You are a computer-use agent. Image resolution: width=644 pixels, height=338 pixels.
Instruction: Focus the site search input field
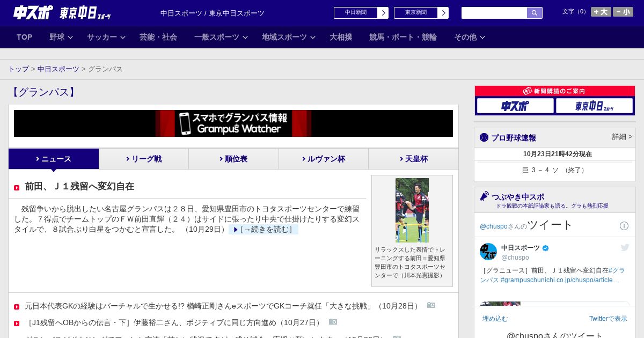point(494,13)
